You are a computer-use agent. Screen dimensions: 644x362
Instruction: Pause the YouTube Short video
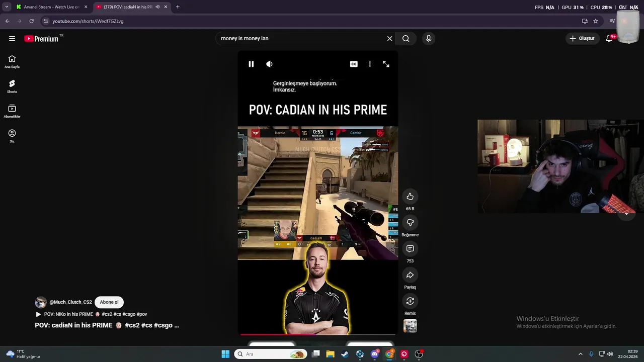coord(251,64)
